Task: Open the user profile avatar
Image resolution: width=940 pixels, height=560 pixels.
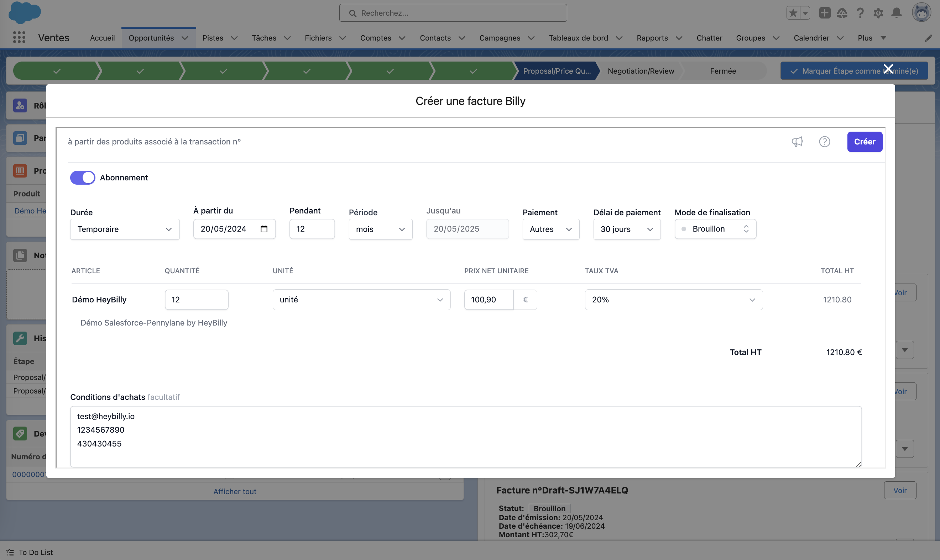Action: pyautogui.click(x=921, y=13)
